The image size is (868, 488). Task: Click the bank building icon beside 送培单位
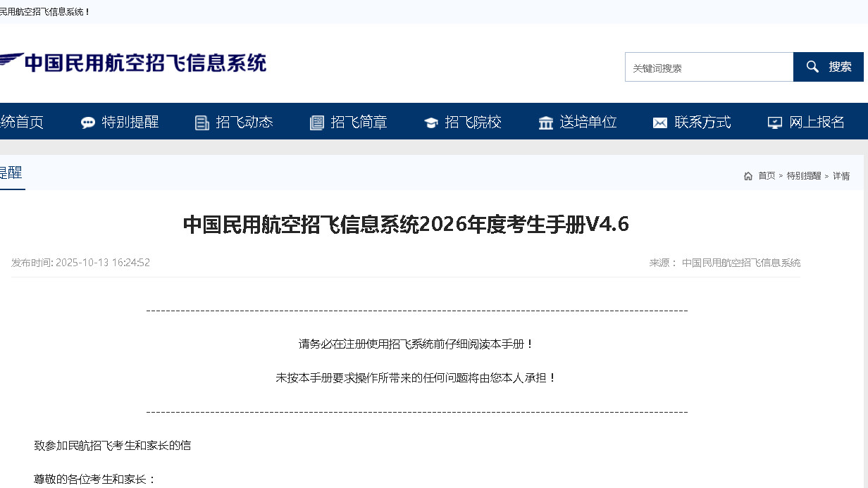click(x=546, y=122)
